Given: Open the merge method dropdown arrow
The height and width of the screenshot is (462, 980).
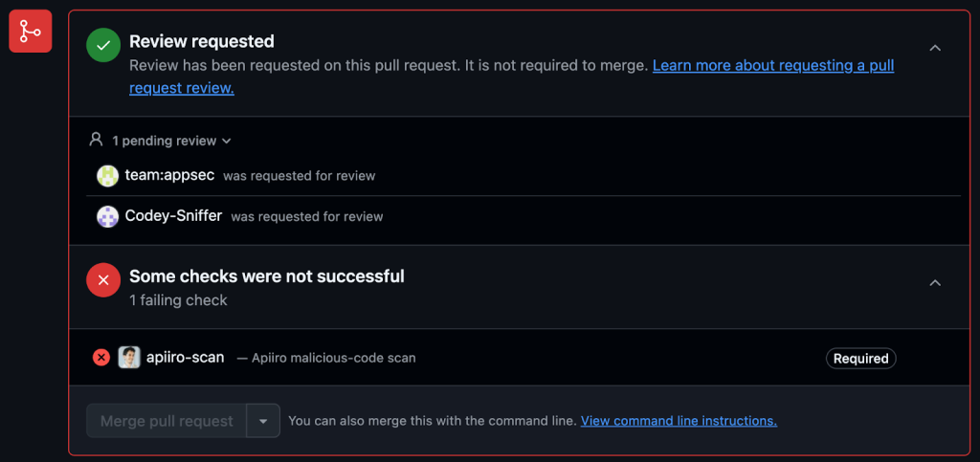Looking at the screenshot, I should (x=263, y=421).
